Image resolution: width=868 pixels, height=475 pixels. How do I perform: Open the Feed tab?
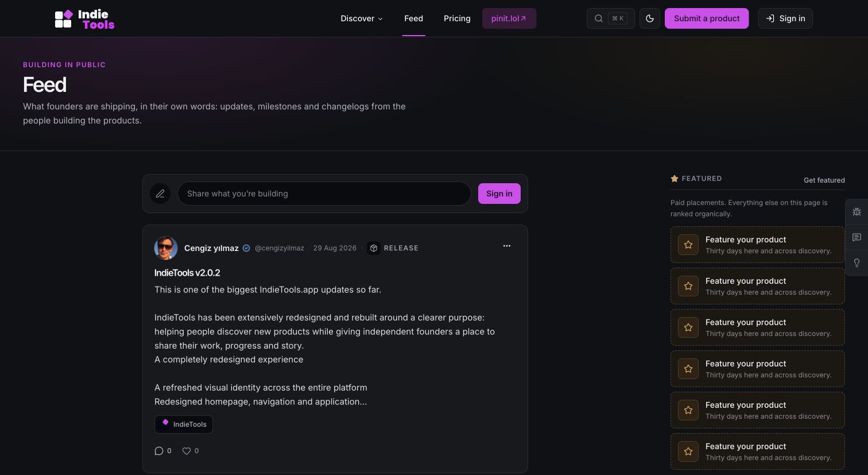pos(413,18)
